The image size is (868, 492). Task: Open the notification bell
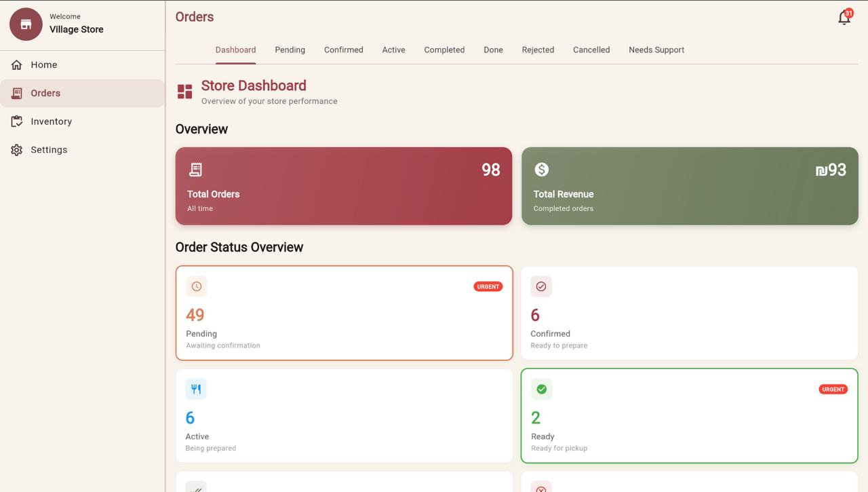click(x=843, y=18)
